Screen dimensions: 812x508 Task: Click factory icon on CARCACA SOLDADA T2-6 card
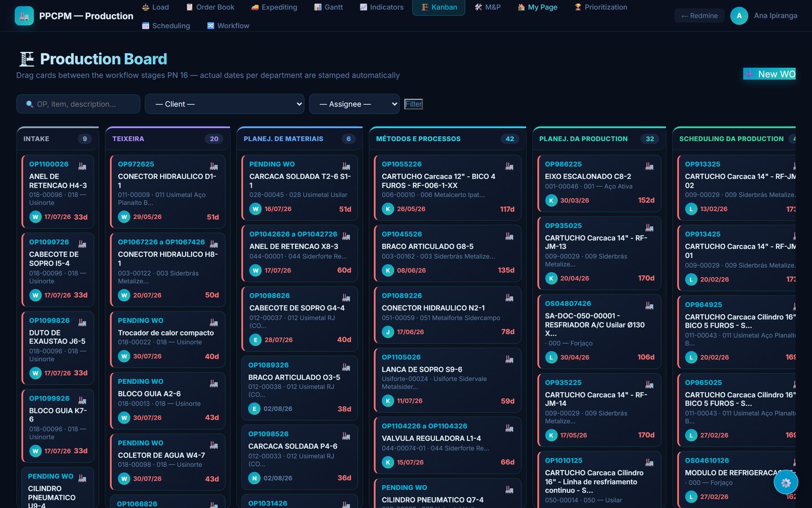pyautogui.click(x=346, y=166)
